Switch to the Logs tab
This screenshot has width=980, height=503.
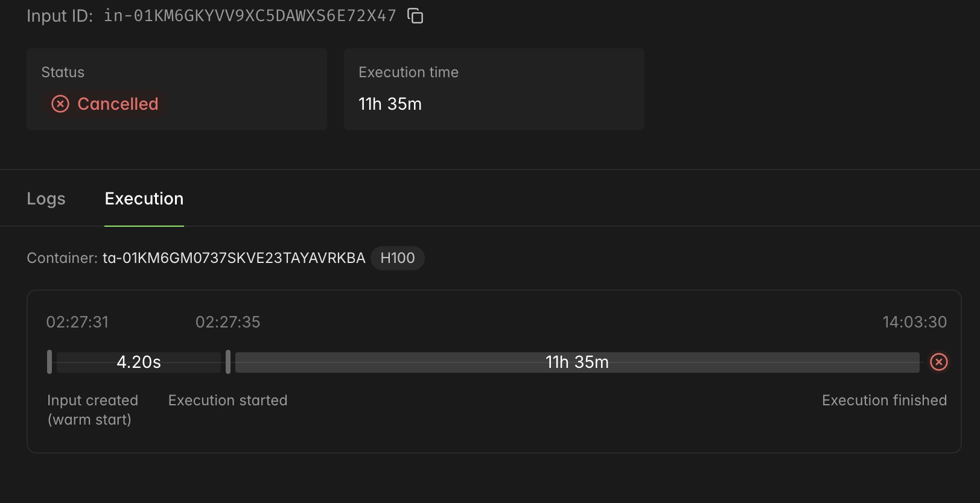[46, 199]
